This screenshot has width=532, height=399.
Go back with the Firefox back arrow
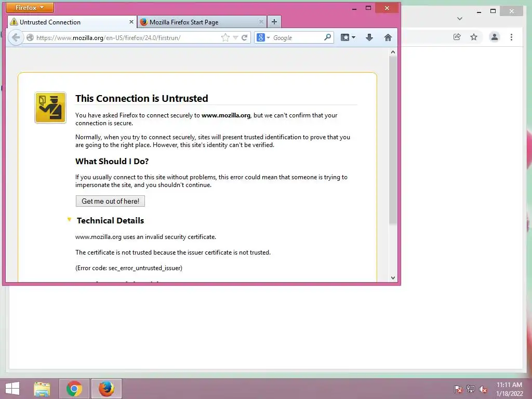[x=16, y=37]
